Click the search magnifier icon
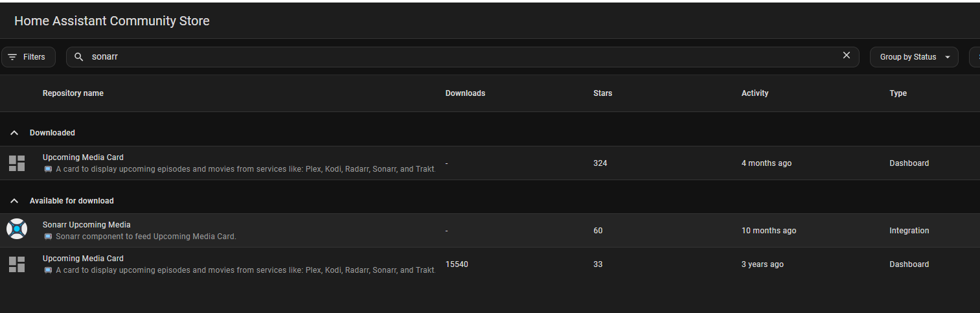Screen dimensions: 980x313 pos(79,57)
